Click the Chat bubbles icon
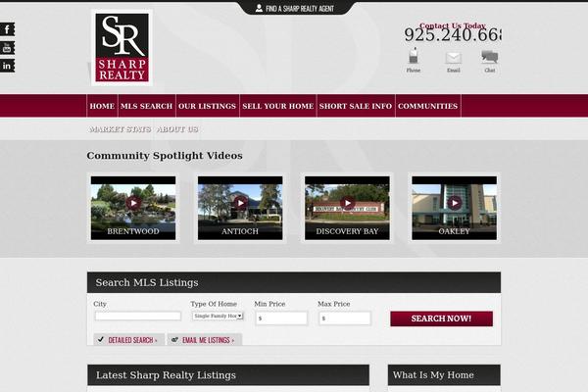 pyautogui.click(x=489, y=57)
